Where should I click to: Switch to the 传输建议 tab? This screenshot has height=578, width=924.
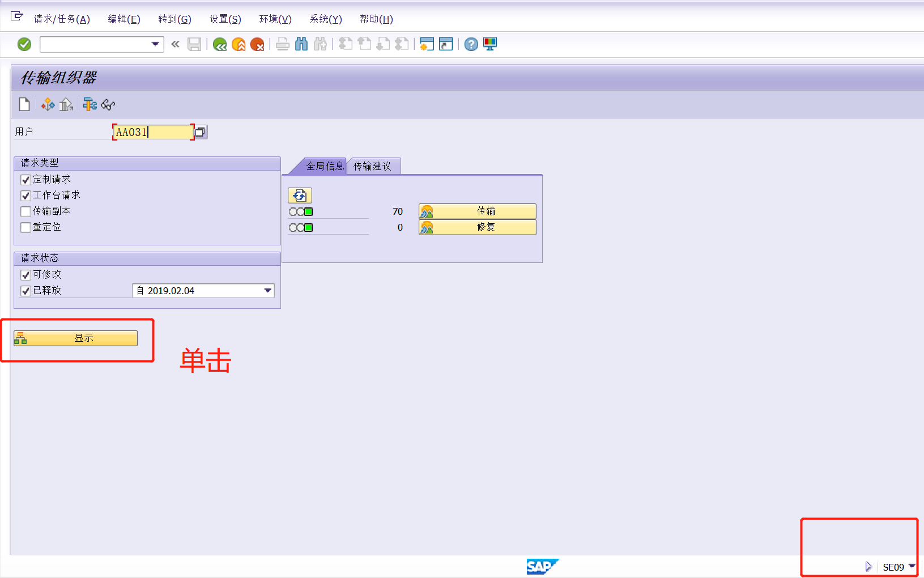tap(373, 165)
